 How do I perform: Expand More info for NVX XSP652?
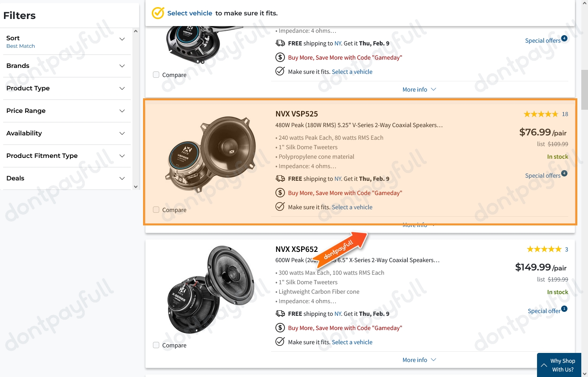click(419, 360)
